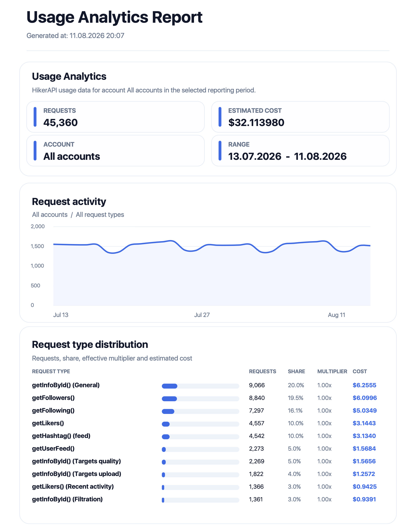Select the "getInfoById() (General)" row name
The height and width of the screenshot is (532, 416).
(x=66, y=385)
